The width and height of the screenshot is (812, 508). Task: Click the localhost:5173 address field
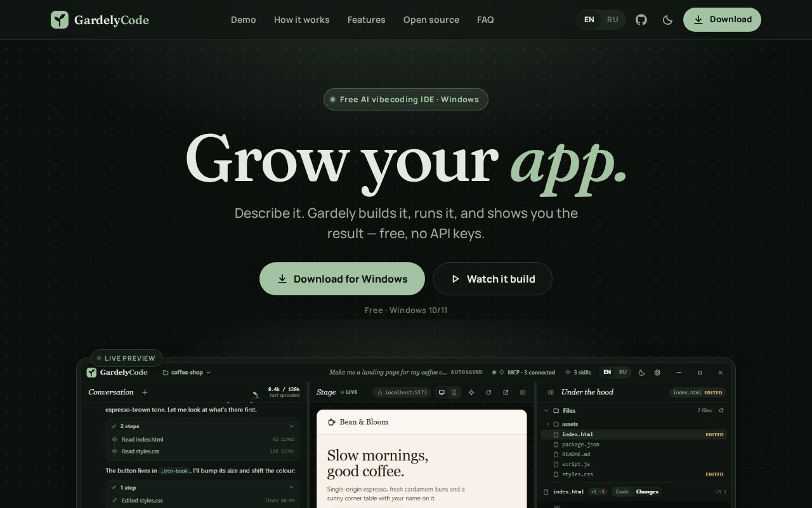[x=402, y=392]
